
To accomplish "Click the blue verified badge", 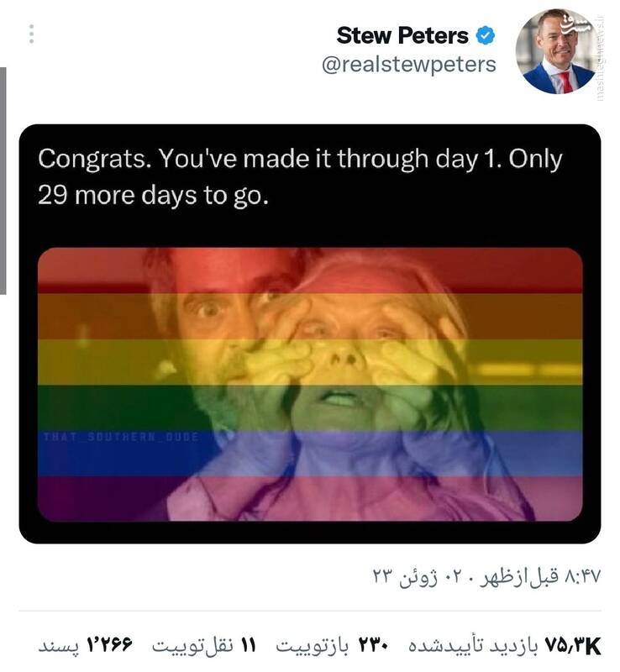I will tap(486, 36).
